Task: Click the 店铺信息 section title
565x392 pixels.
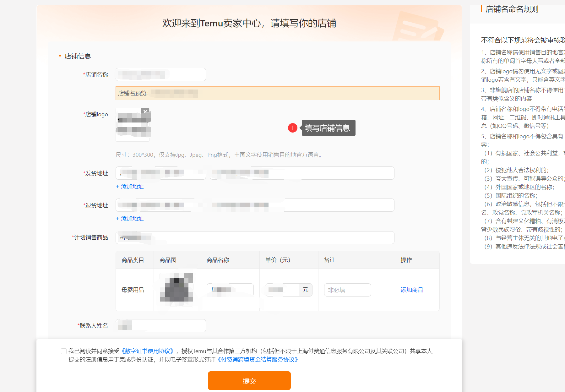Action: 78,56
